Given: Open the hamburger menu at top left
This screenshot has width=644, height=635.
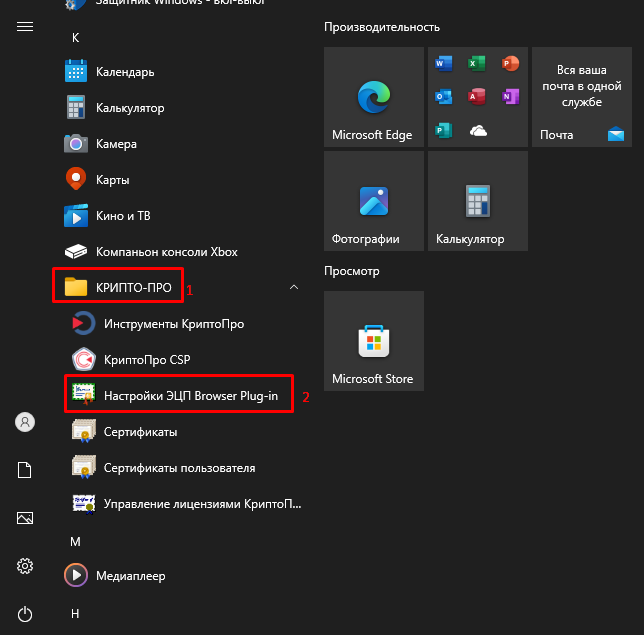Looking at the screenshot, I should click(25, 27).
